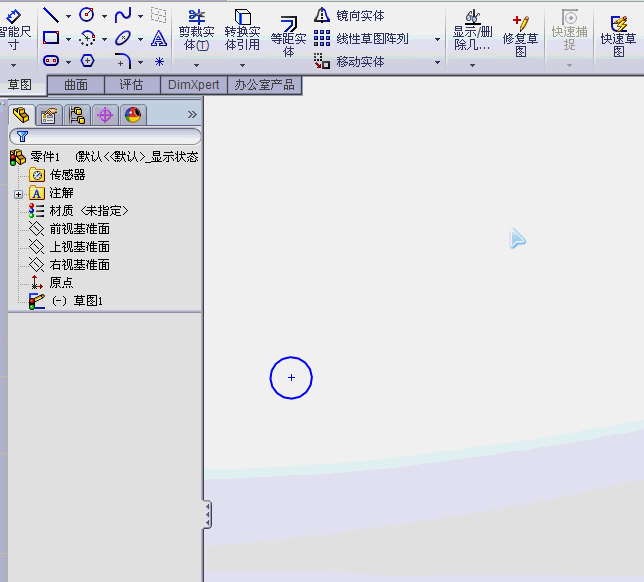Expand the manager panel tabs chevron

tap(192, 115)
